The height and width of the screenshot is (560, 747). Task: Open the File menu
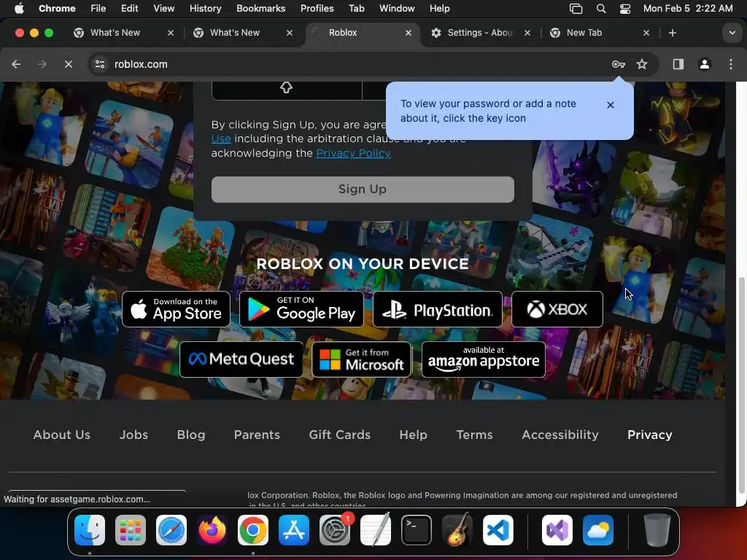tap(98, 8)
